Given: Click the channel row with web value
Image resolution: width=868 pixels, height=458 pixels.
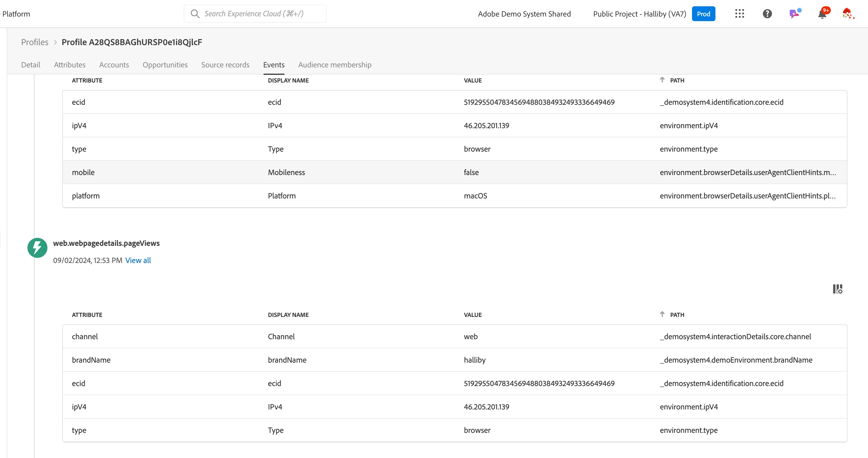Looking at the screenshot, I should point(455,336).
